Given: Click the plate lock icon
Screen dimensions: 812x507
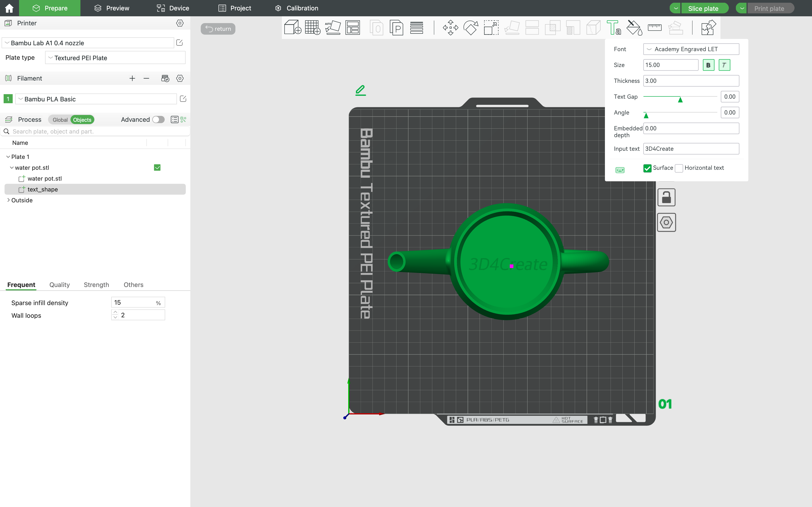Looking at the screenshot, I should (x=666, y=198).
